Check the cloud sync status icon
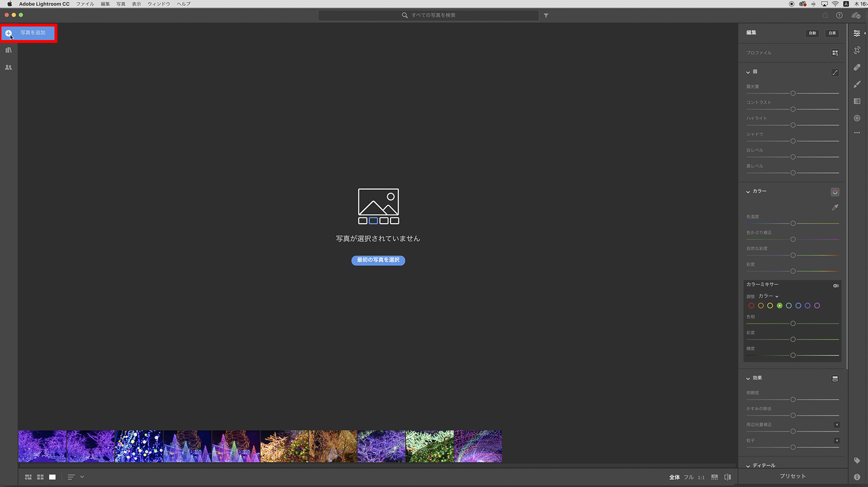Viewport: 868px width, 487px height. 856,15
